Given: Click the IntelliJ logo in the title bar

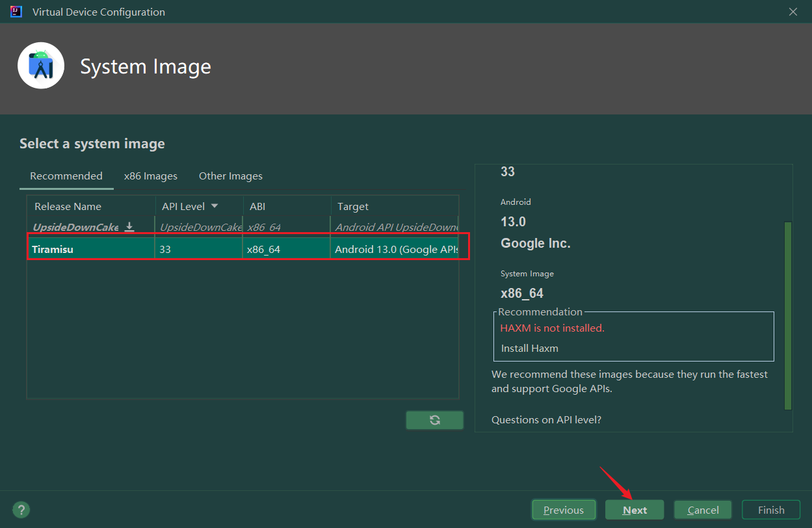Looking at the screenshot, I should point(16,11).
